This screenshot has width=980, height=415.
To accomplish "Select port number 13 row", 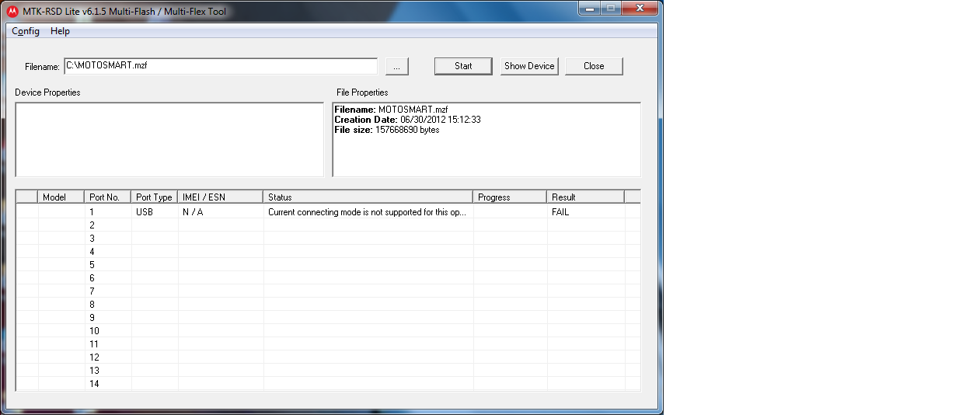I will 328,371.
